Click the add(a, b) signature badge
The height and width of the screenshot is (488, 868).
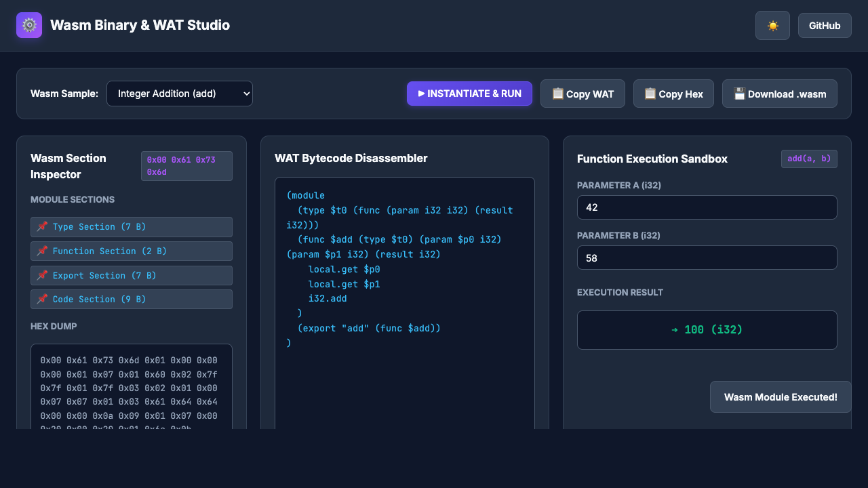click(x=809, y=159)
